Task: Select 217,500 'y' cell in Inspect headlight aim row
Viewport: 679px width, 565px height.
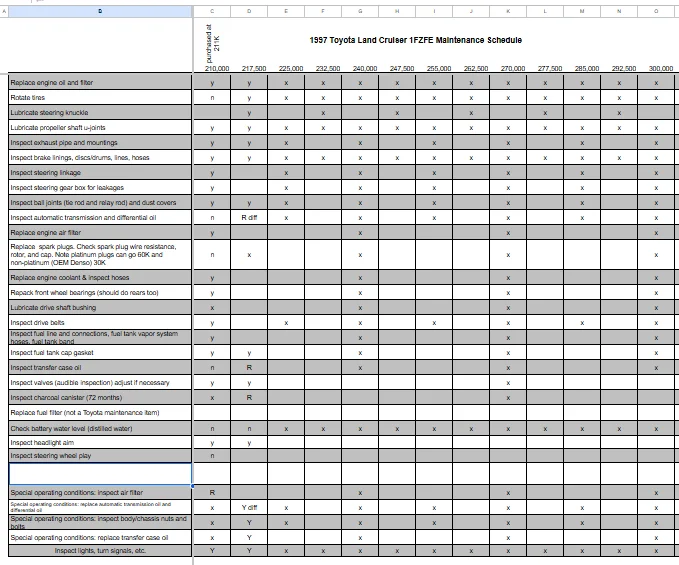Action: point(249,442)
